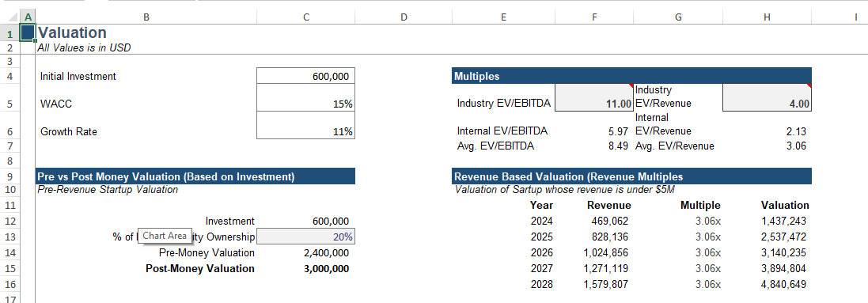Select row 13 header
The height and width of the screenshot is (303, 868).
point(9,237)
